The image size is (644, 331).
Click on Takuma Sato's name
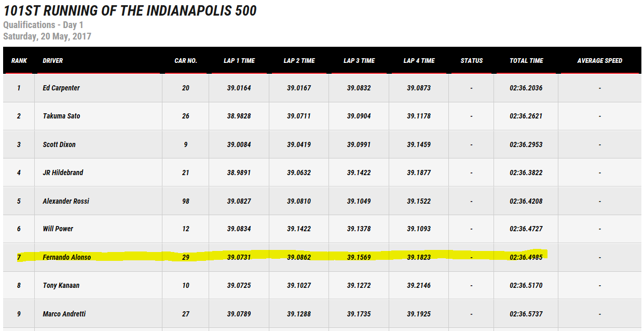(x=61, y=116)
